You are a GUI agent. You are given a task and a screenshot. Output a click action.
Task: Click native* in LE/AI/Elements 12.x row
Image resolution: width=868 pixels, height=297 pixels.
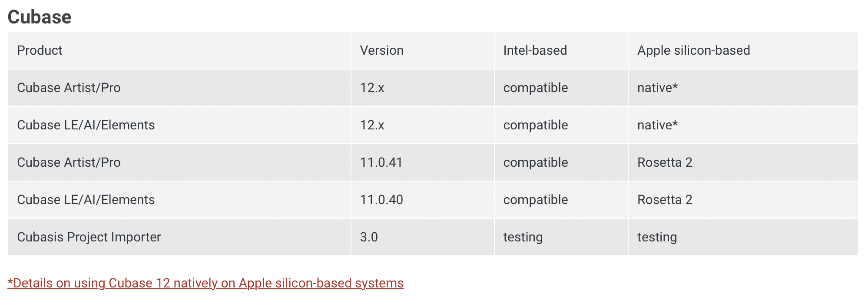(x=657, y=125)
